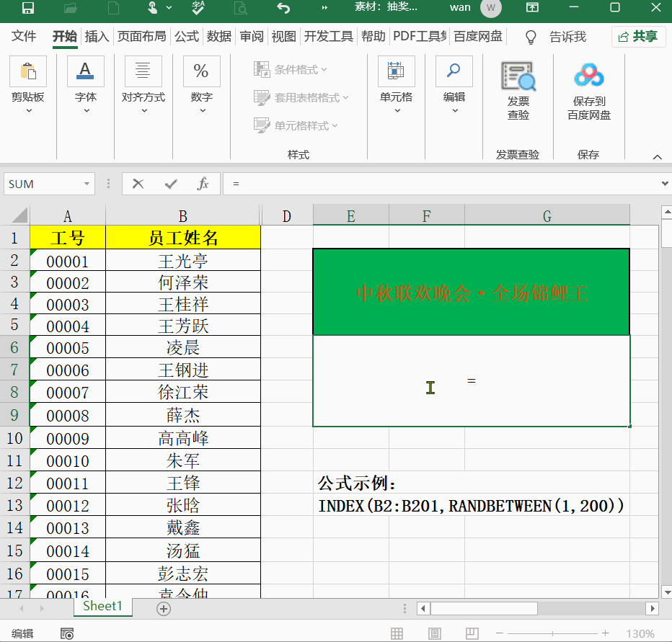Open the File (文件) tab
Viewport: 672px width, 642px height.
(x=24, y=37)
